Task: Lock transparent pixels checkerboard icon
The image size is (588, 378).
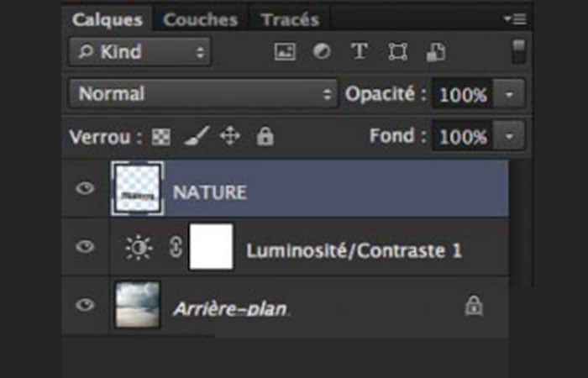Action: [160, 136]
